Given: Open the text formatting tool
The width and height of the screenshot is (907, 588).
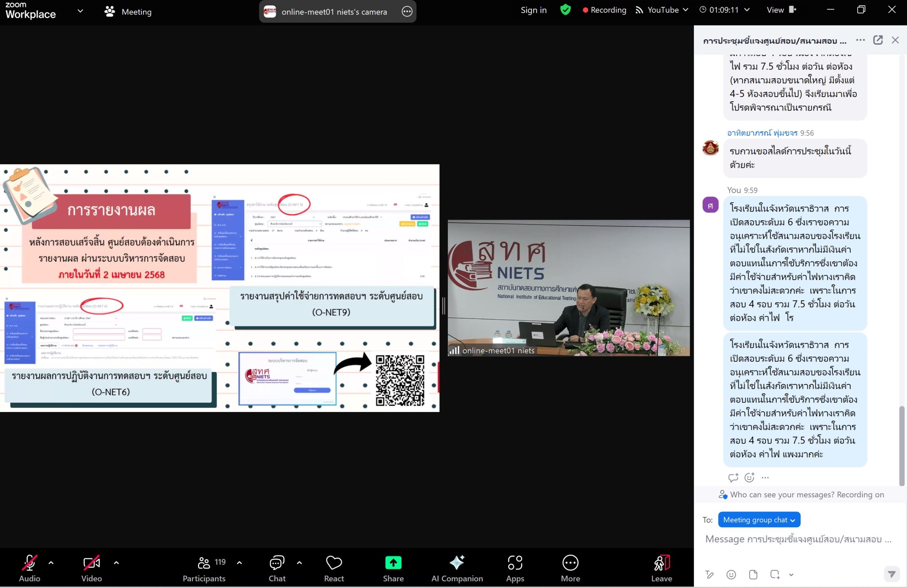Looking at the screenshot, I should pyautogui.click(x=709, y=574).
